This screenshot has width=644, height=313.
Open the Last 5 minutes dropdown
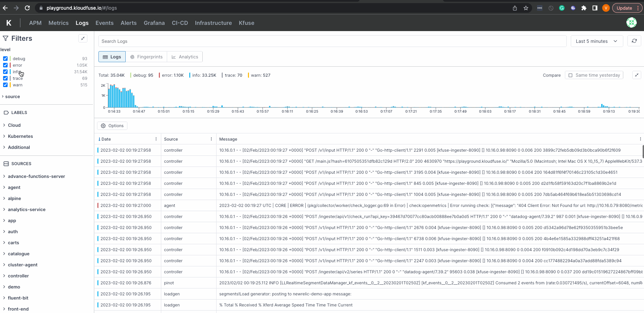596,41
